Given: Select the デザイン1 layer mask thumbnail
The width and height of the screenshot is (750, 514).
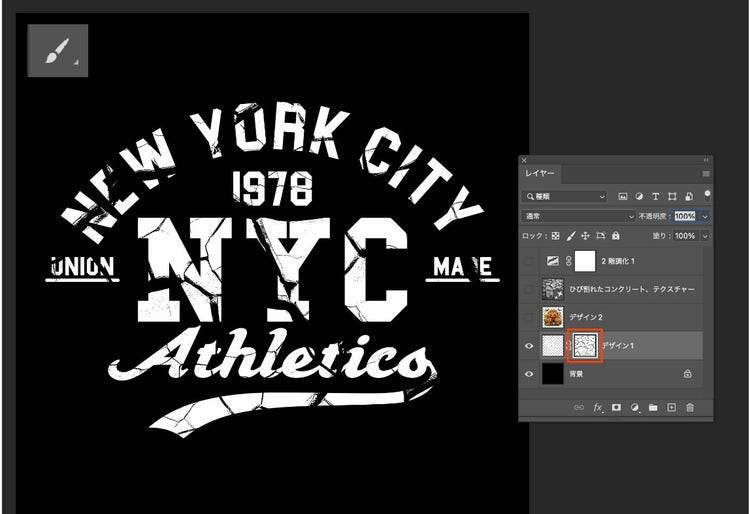Looking at the screenshot, I should 583,345.
